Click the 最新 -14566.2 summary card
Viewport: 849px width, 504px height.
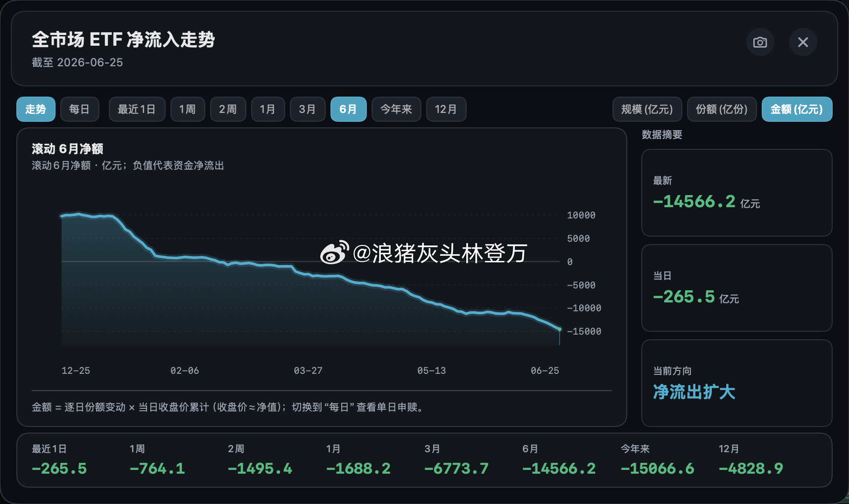[737, 193]
